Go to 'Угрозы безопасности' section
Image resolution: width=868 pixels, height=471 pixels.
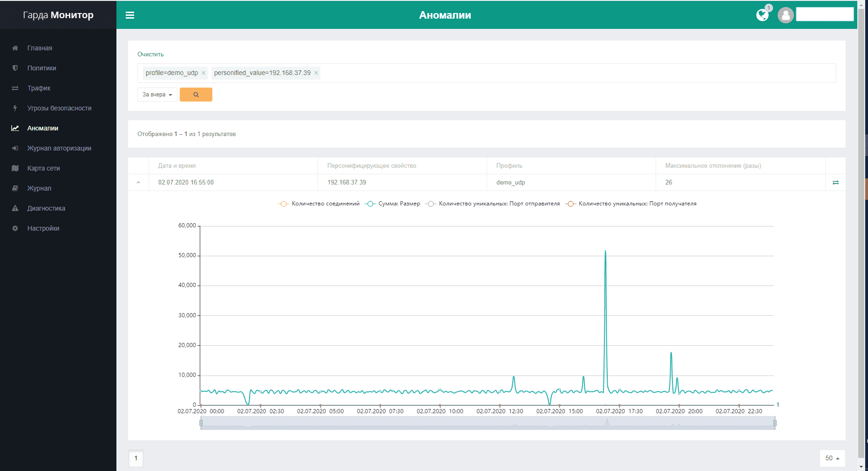point(59,108)
